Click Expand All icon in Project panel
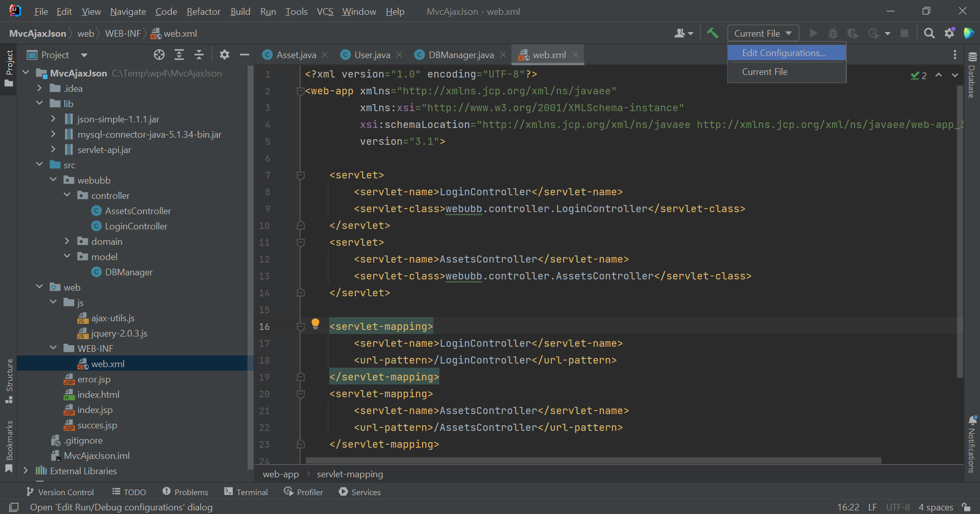The image size is (980, 514). 179,55
